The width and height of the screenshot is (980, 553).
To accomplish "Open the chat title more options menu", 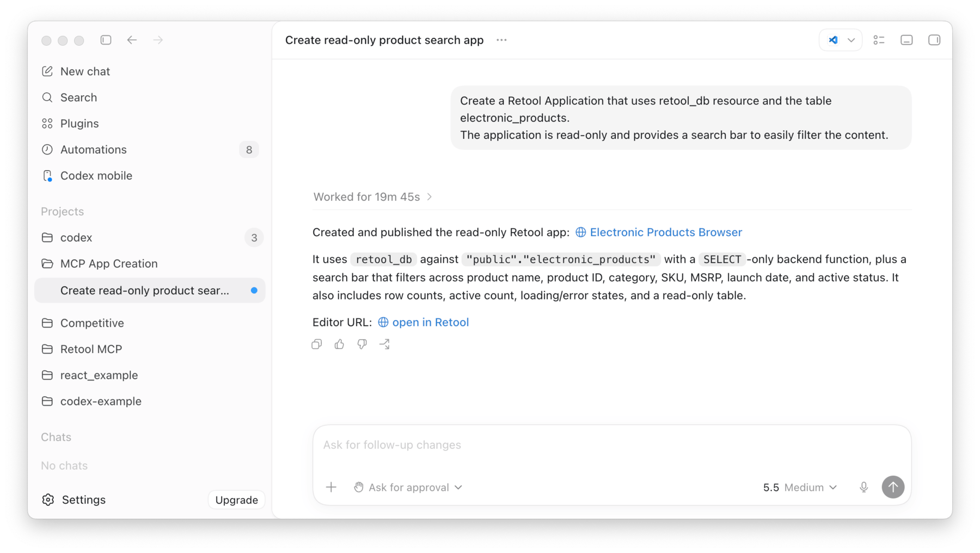I will click(x=501, y=40).
